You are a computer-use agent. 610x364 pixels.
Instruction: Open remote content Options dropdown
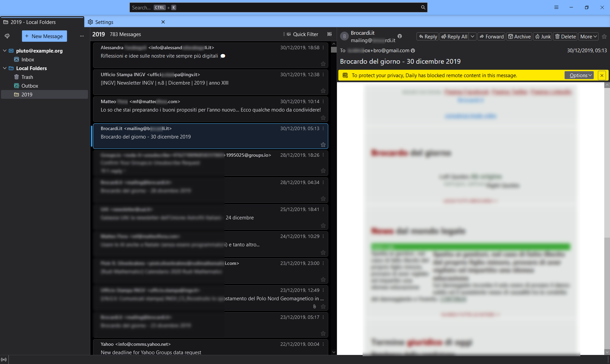pyautogui.click(x=579, y=75)
